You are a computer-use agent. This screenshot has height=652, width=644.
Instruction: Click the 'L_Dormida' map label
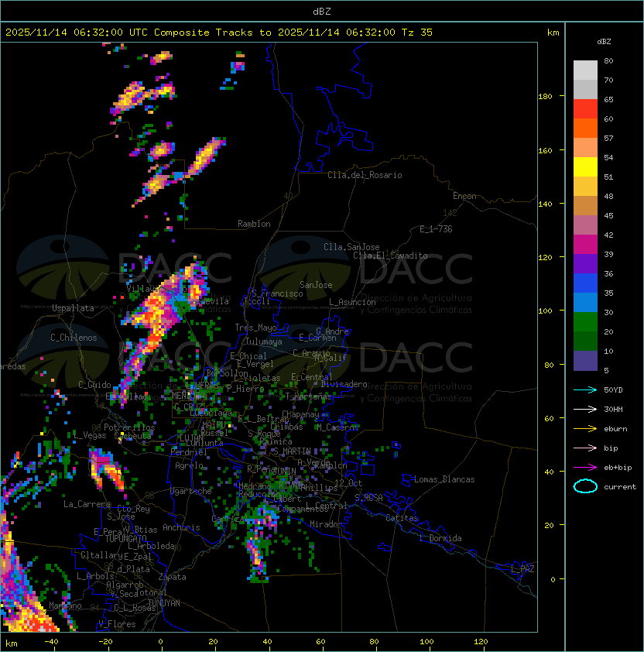[440, 538]
